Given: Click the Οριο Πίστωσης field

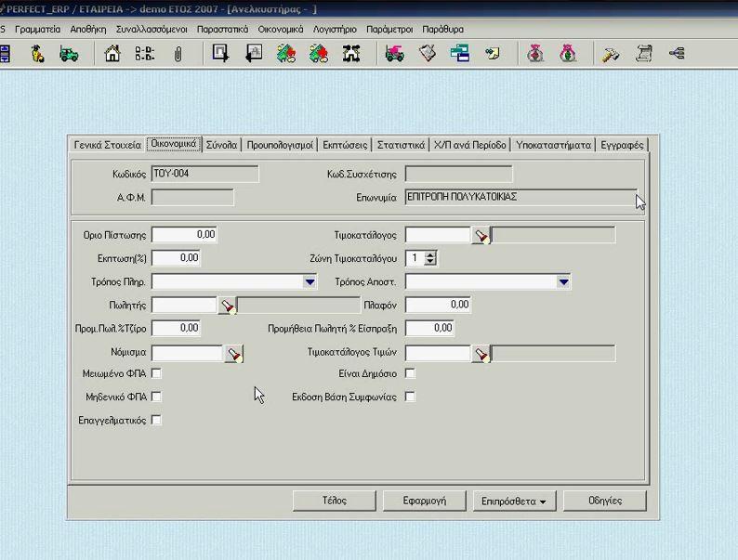Looking at the screenshot, I should 184,235.
